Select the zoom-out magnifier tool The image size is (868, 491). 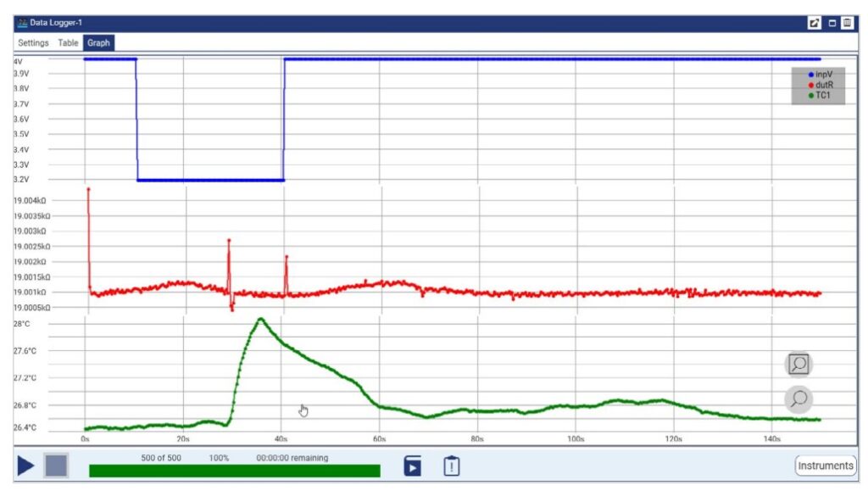798,399
